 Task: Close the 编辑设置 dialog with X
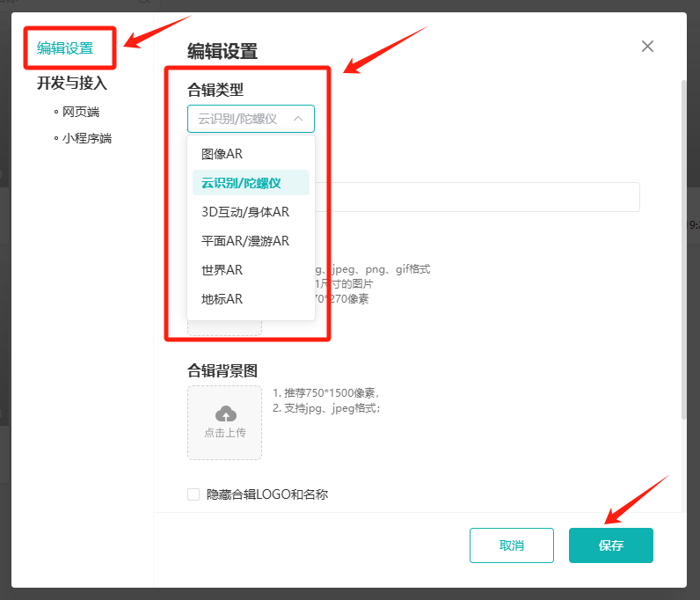647,47
